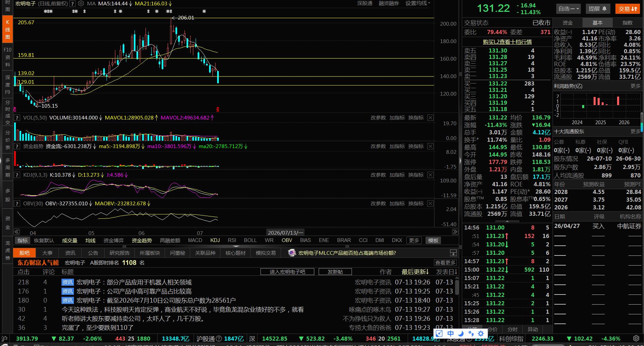Close the OBV indicator panel
This screenshot has width=644, height=346.
(430, 204)
